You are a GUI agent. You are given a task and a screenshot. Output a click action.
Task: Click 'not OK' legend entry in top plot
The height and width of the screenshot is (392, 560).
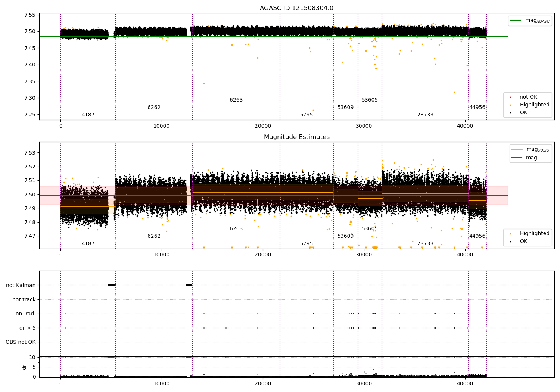528,97
